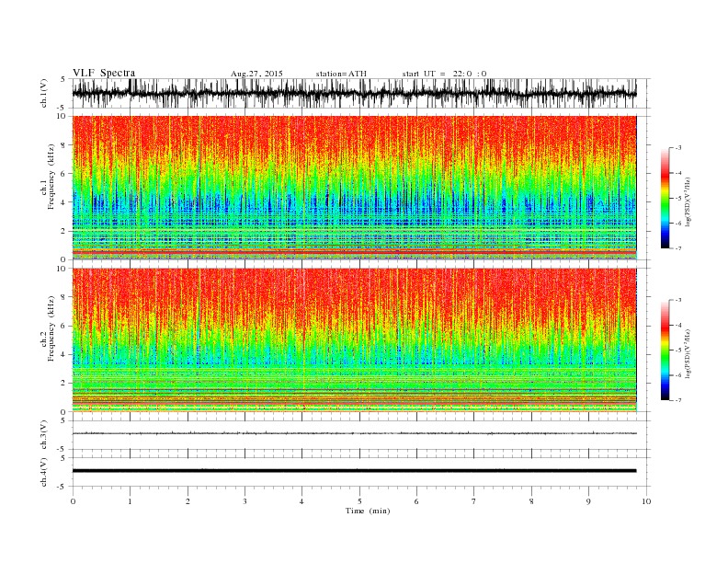Click the time axis tick label '0'
This screenshot has width=728, height=563.
73,501
